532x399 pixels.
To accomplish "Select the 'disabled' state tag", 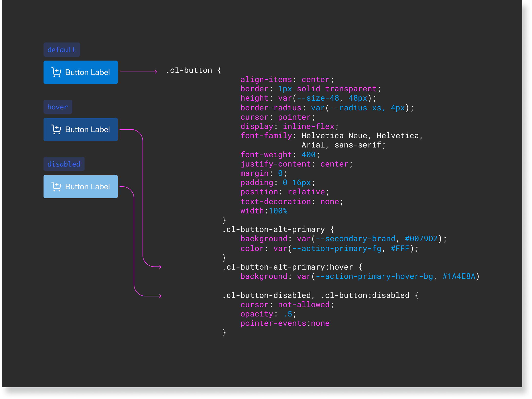I will click(64, 164).
